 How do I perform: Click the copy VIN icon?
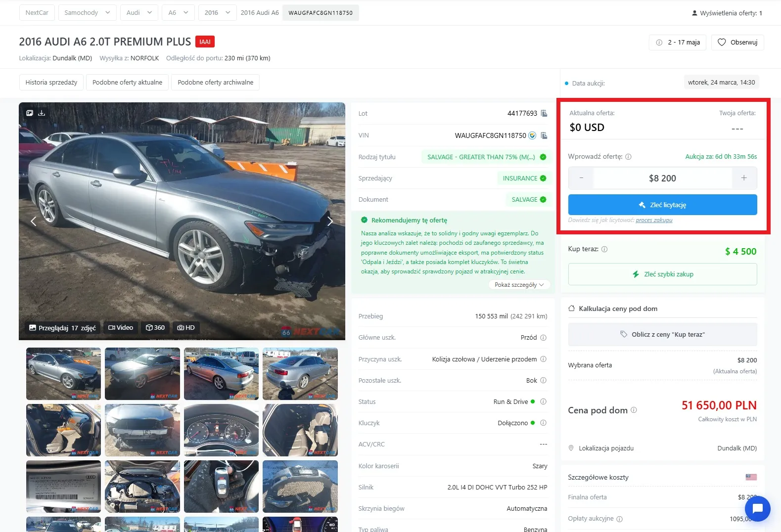click(x=544, y=135)
